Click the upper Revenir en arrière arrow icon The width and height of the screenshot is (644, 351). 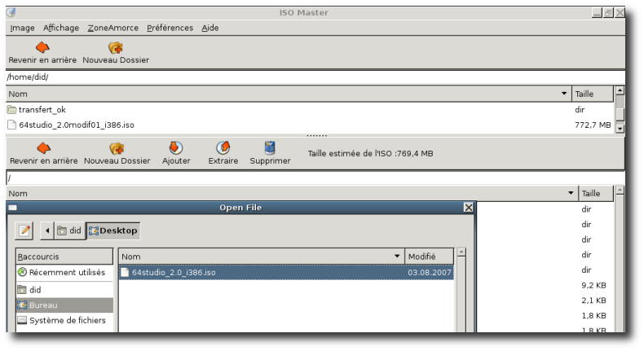42,47
